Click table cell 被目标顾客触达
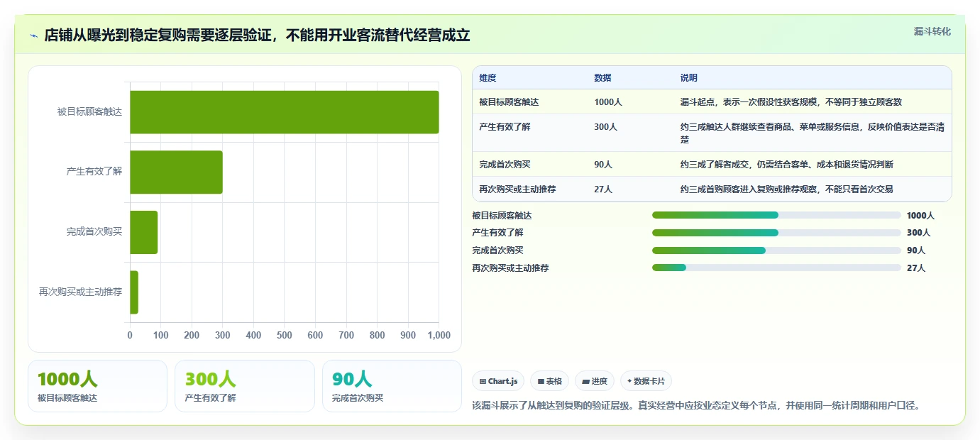The image size is (980, 440). click(509, 102)
